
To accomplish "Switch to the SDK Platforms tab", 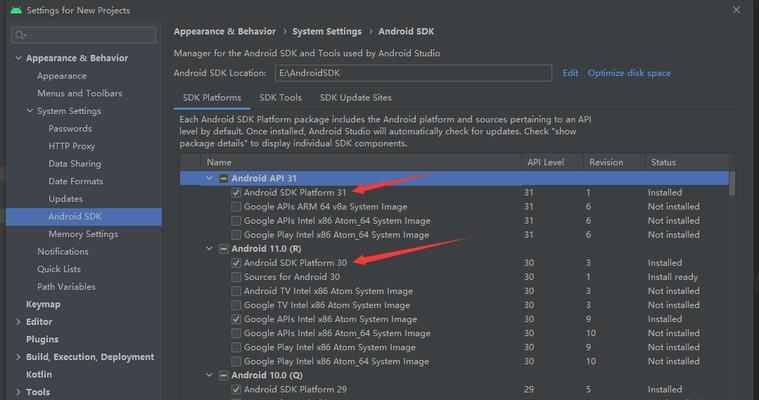I will (212, 98).
